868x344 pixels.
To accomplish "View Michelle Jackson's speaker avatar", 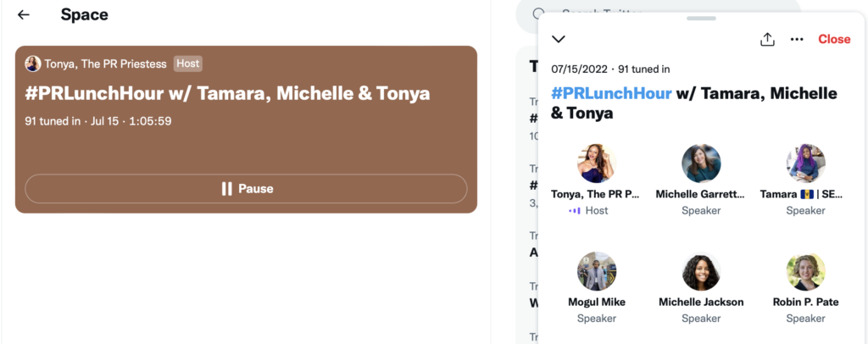I will (701, 272).
